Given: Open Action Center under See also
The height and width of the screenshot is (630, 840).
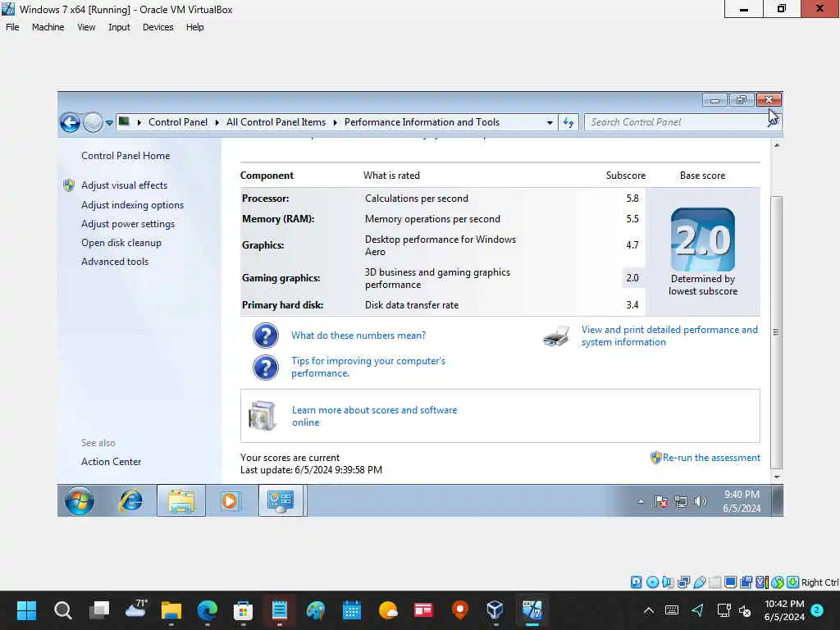Looking at the screenshot, I should (x=111, y=462).
